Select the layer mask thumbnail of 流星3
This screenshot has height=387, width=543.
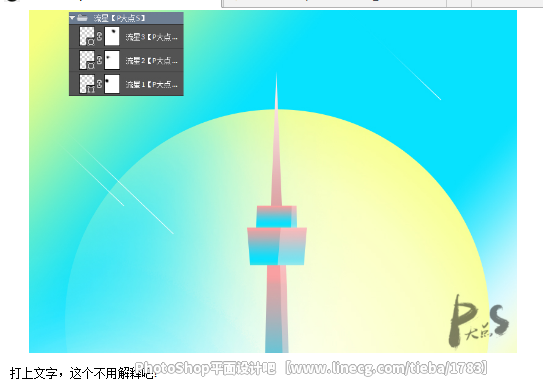112,37
